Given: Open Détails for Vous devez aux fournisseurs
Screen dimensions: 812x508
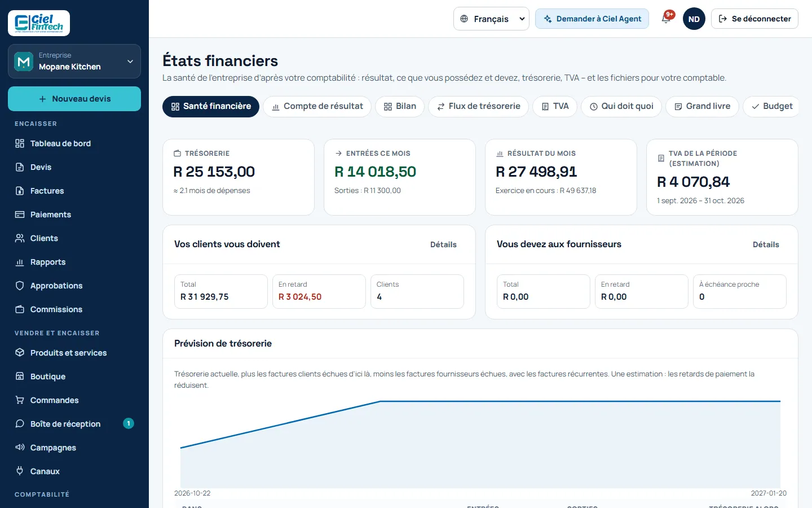Looking at the screenshot, I should click(766, 244).
